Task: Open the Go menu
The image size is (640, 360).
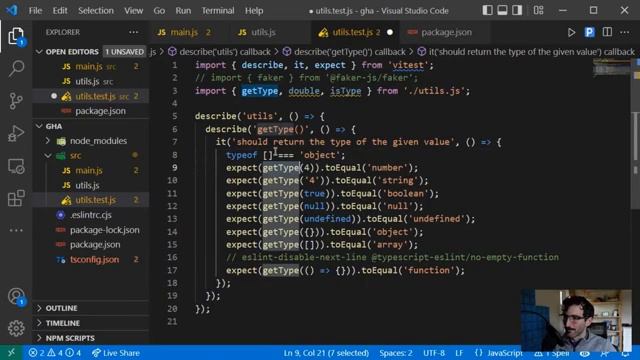Action: pos(159,10)
